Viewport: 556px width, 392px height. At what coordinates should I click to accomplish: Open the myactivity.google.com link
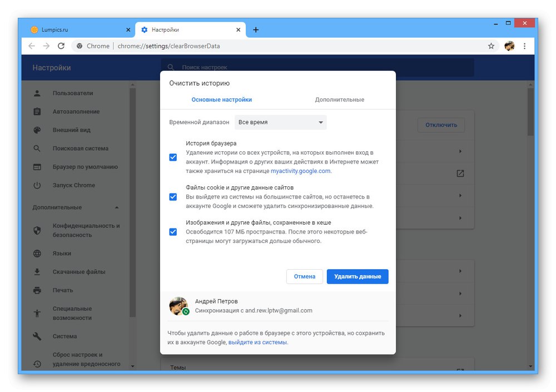[x=301, y=171]
